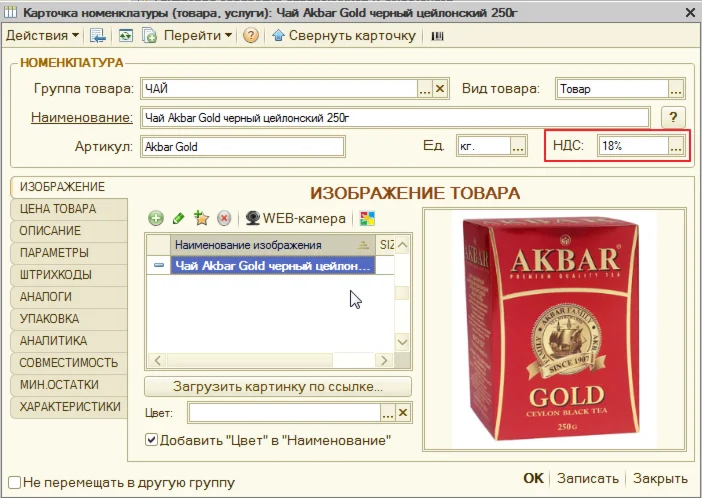Toggle Добавить Цвет в Наименование checkbox
The height and width of the screenshot is (498, 702).
coord(151,440)
